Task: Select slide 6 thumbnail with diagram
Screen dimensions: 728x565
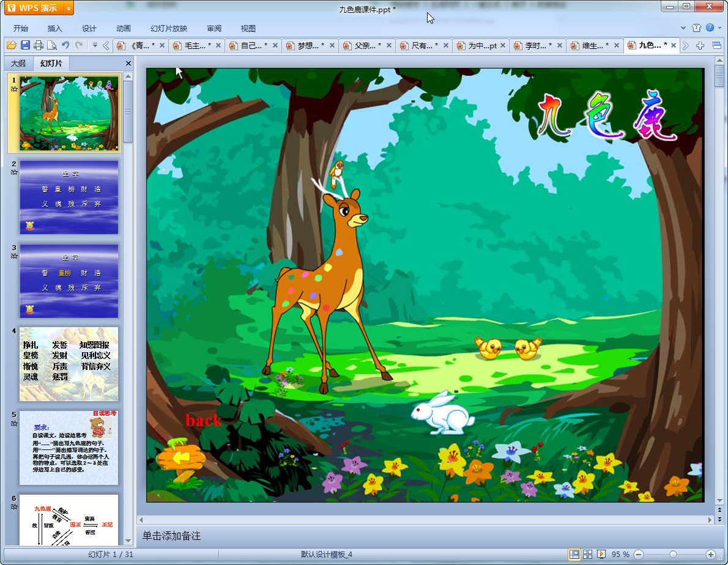Action: (69, 520)
